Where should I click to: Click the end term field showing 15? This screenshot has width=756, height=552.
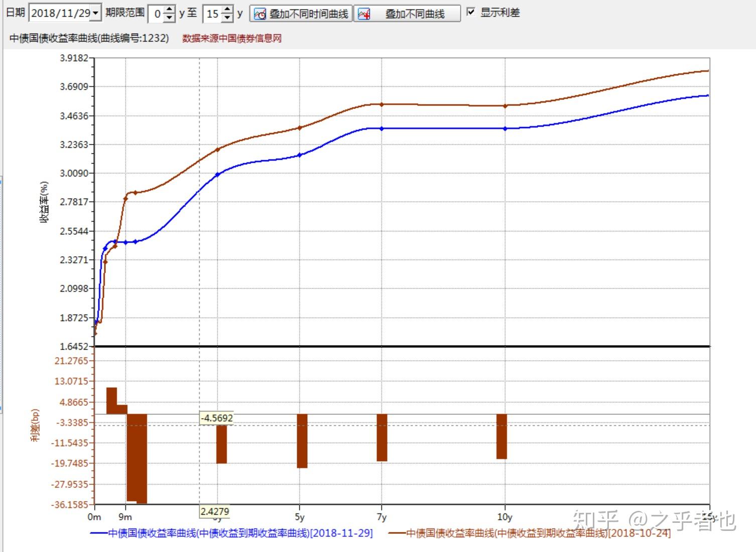click(x=213, y=14)
